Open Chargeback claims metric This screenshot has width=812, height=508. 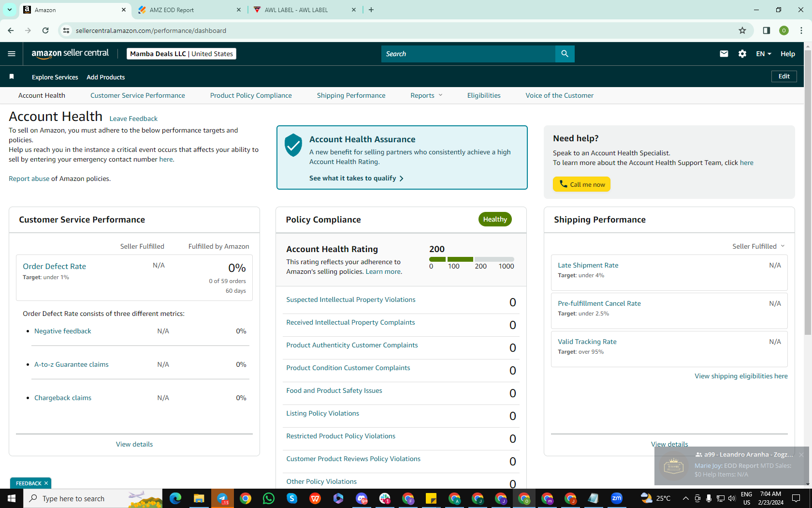(x=63, y=398)
